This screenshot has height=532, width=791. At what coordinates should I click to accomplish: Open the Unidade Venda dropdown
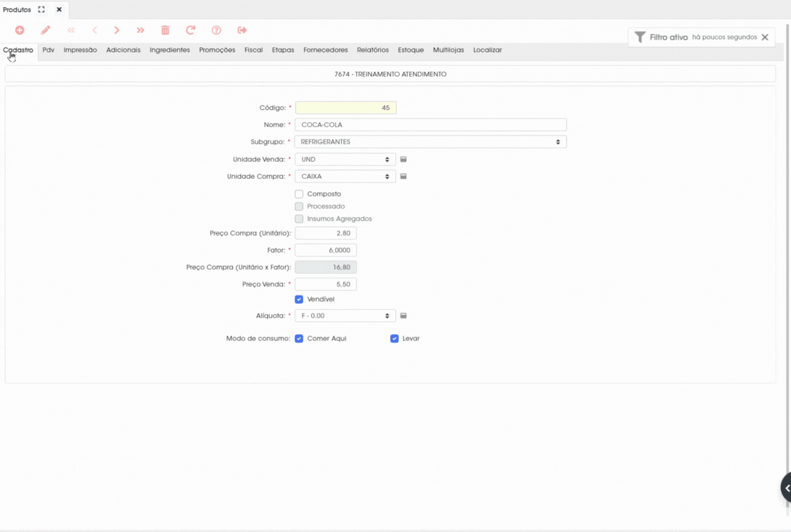click(345, 159)
